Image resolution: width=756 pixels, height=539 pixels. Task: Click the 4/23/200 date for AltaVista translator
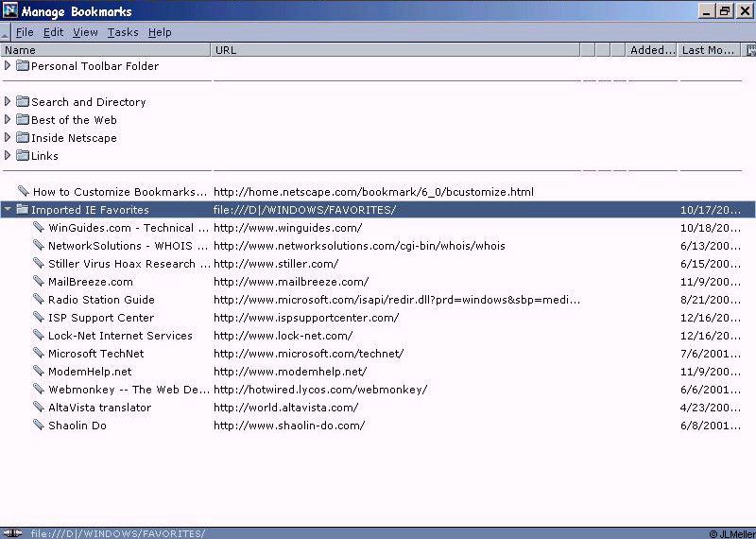point(711,408)
